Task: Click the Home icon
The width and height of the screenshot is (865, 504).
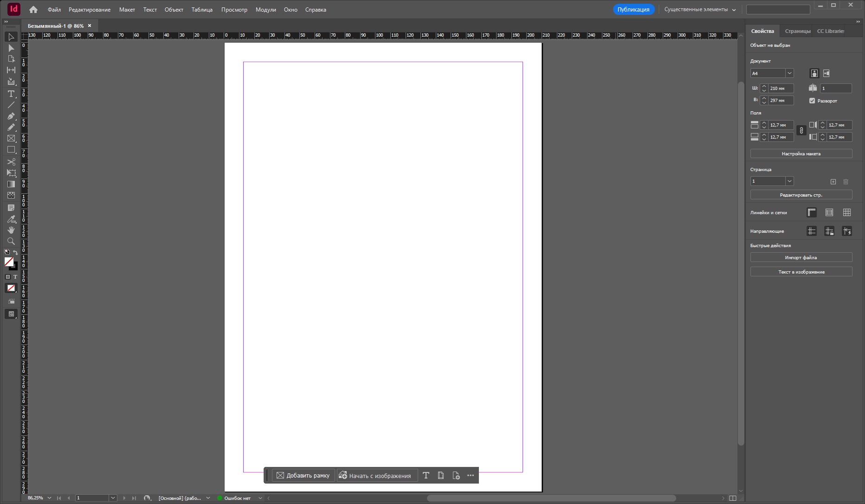Action: click(x=33, y=9)
